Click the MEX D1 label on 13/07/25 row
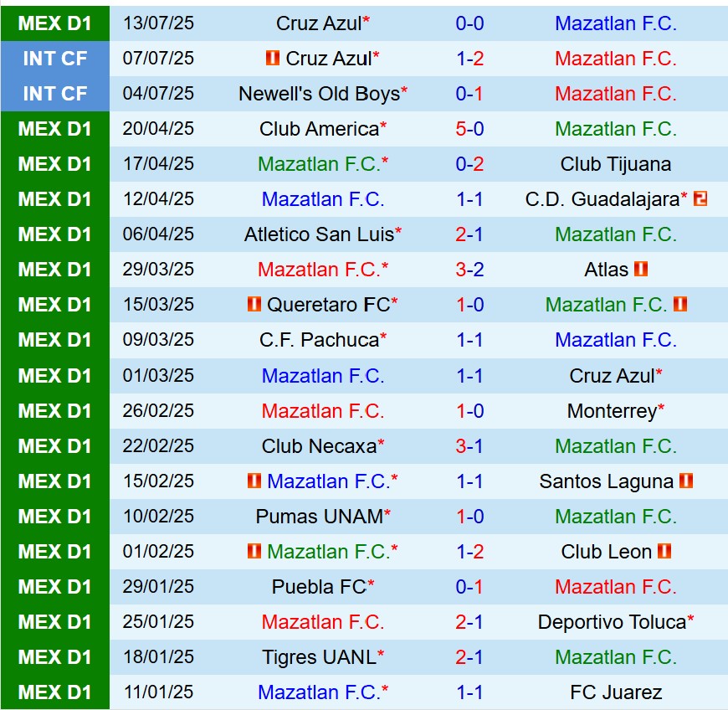The width and height of the screenshot is (728, 710). tap(55, 23)
